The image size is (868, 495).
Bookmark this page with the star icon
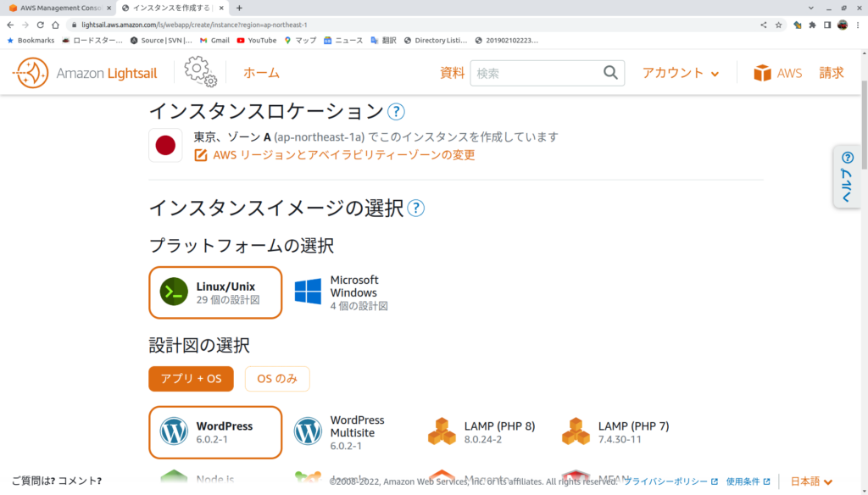point(779,25)
